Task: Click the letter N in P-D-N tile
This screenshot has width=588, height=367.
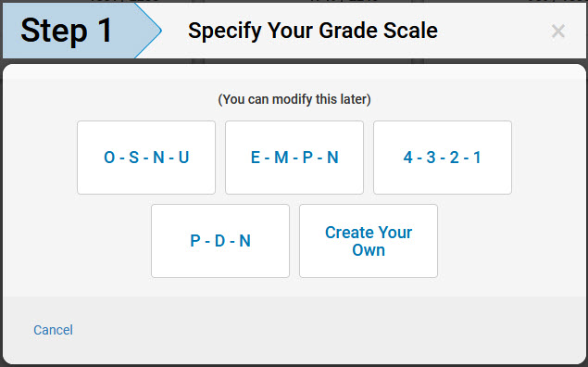Action: point(244,241)
